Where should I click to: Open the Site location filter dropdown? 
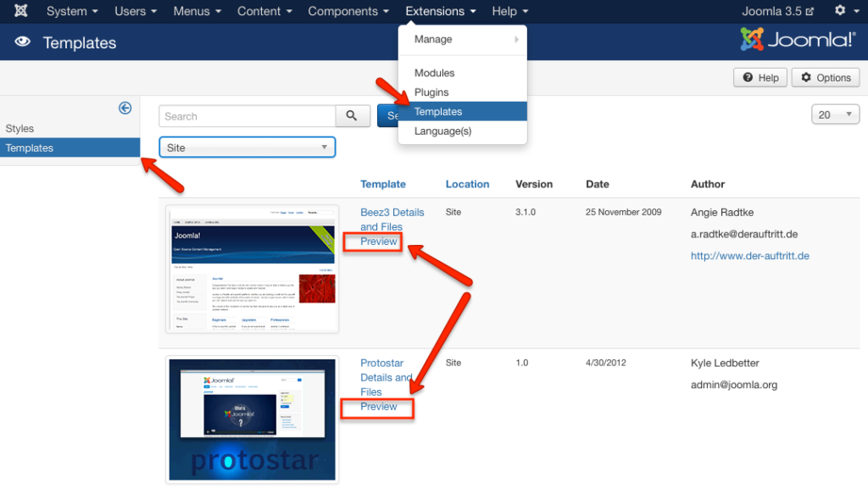(x=247, y=147)
